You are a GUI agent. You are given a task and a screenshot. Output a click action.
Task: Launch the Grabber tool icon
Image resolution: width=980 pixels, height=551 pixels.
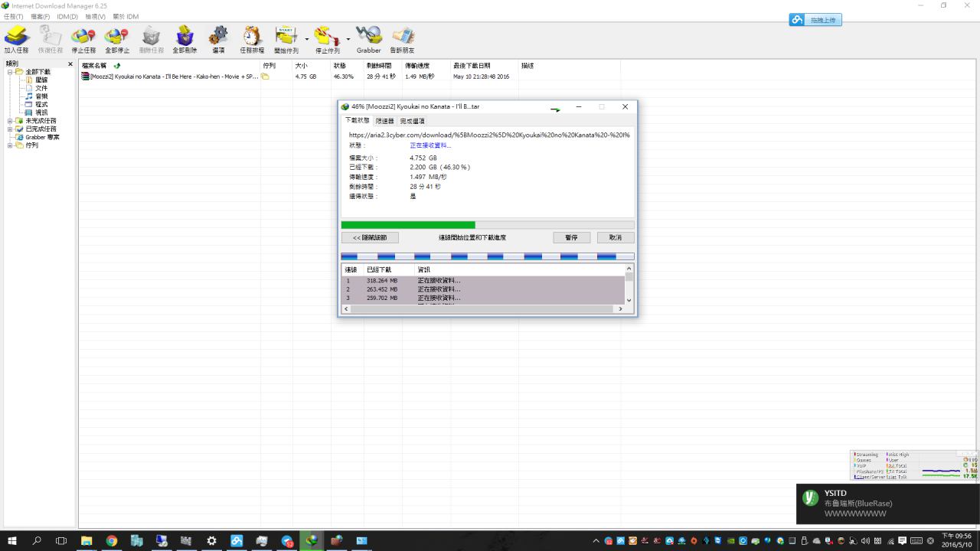tap(368, 37)
